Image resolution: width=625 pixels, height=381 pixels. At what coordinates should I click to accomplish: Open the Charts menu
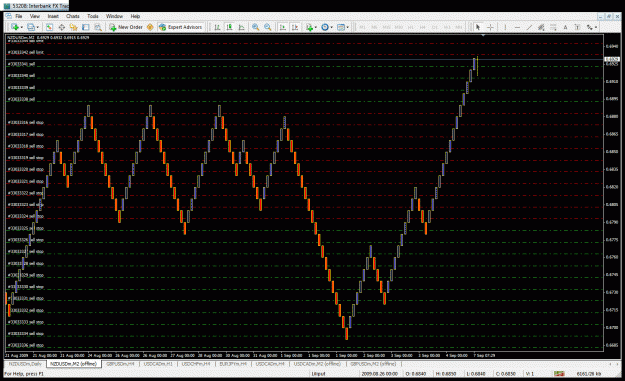click(73, 16)
